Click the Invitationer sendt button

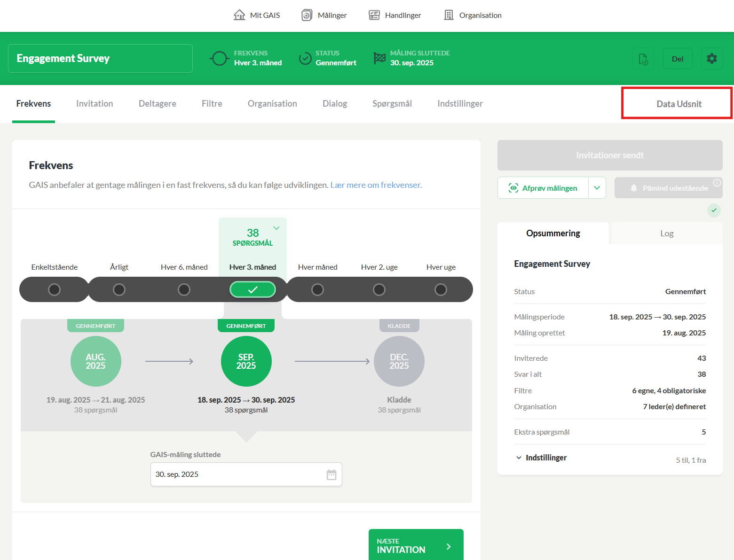coord(610,155)
